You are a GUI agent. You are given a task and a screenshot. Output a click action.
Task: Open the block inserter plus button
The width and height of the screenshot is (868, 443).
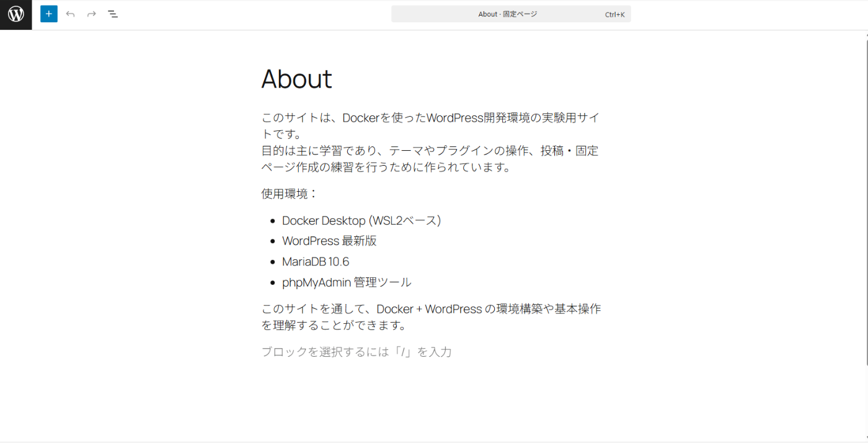click(49, 14)
